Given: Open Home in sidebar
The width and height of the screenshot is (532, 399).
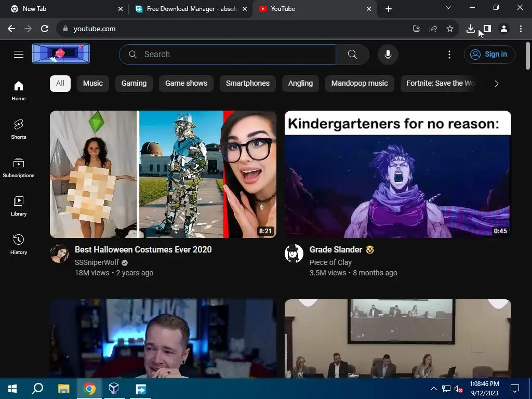Looking at the screenshot, I should [19, 91].
